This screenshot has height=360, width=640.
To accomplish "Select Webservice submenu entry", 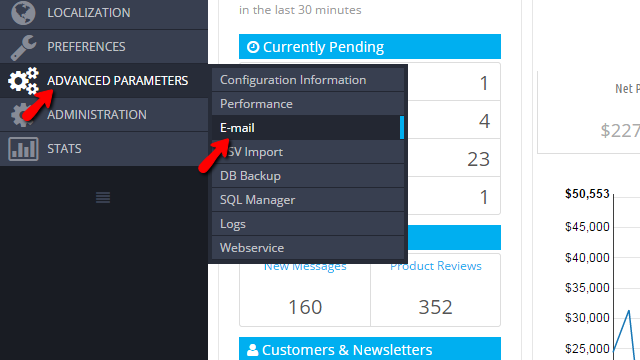I will point(308,248).
